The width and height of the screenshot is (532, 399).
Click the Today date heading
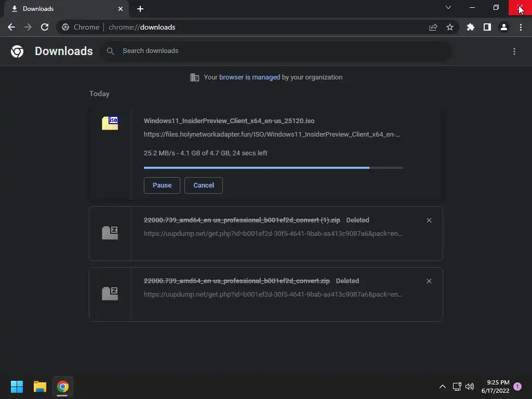(99, 94)
